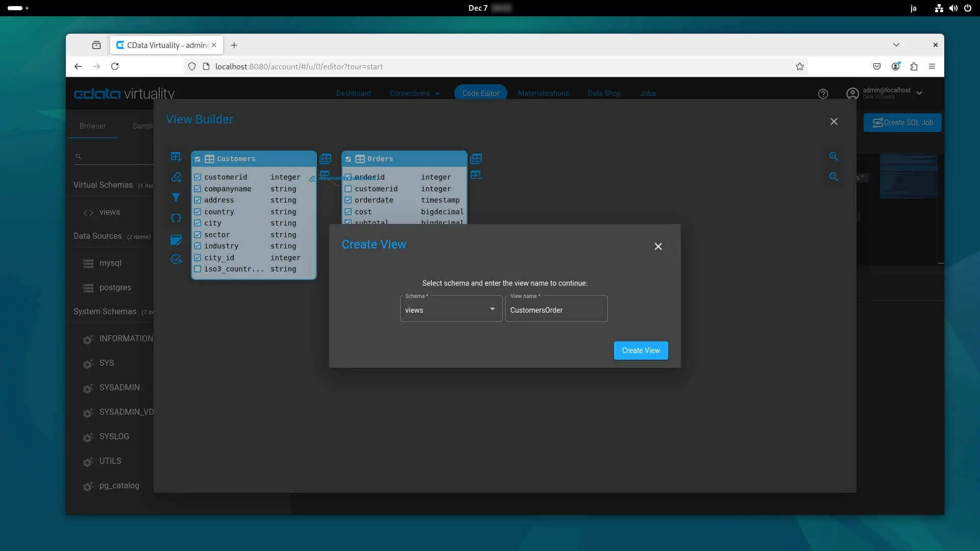
Task: Click the create view checkmark-plus icon
Action: [x=176, y=259]
